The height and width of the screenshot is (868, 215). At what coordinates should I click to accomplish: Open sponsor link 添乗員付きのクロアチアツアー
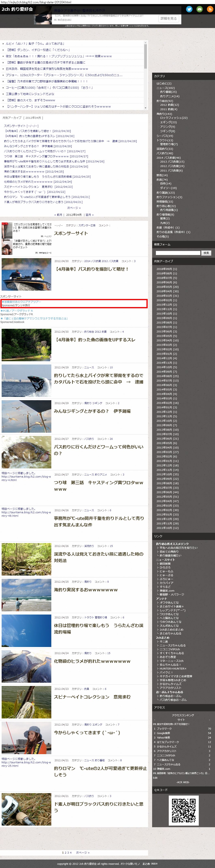coord(21,302)
